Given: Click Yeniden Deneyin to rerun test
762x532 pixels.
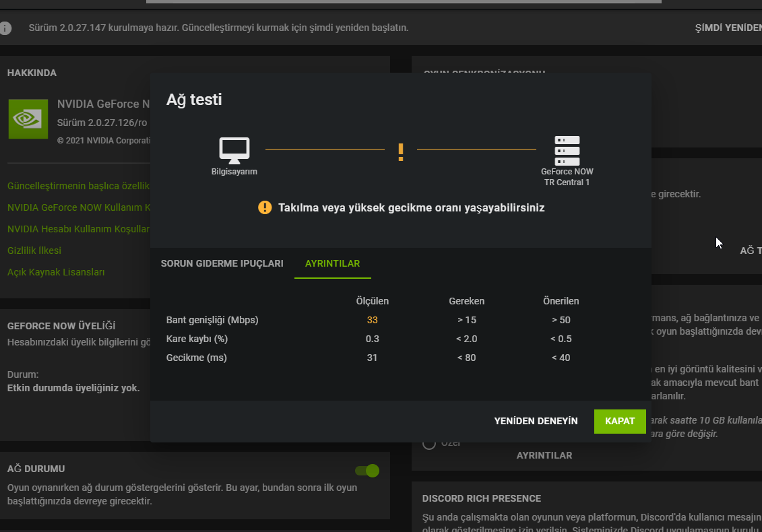Looking at the screenshot, I should click(536, 422).
